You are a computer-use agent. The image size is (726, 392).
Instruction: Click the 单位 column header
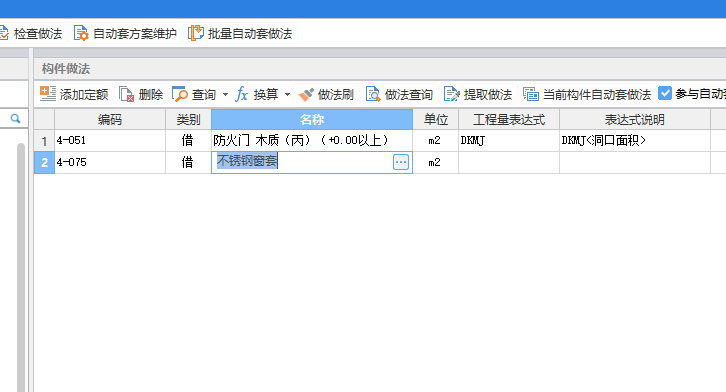[435, 119]
